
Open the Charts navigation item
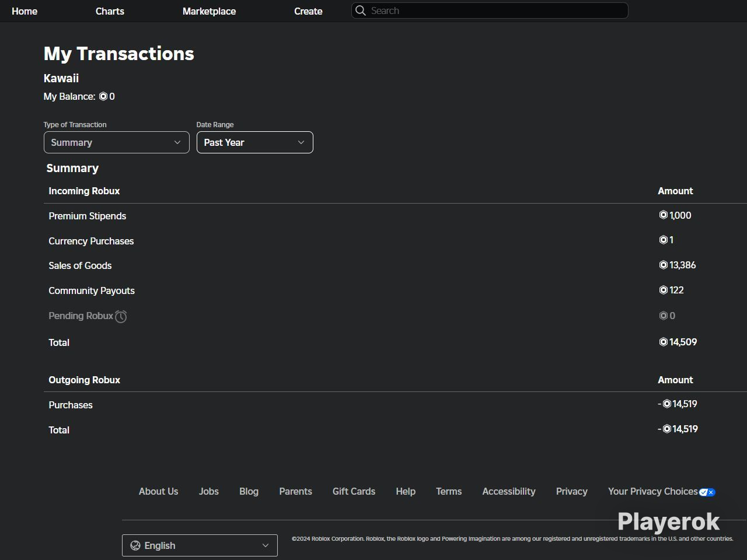[x=110, y=11]
